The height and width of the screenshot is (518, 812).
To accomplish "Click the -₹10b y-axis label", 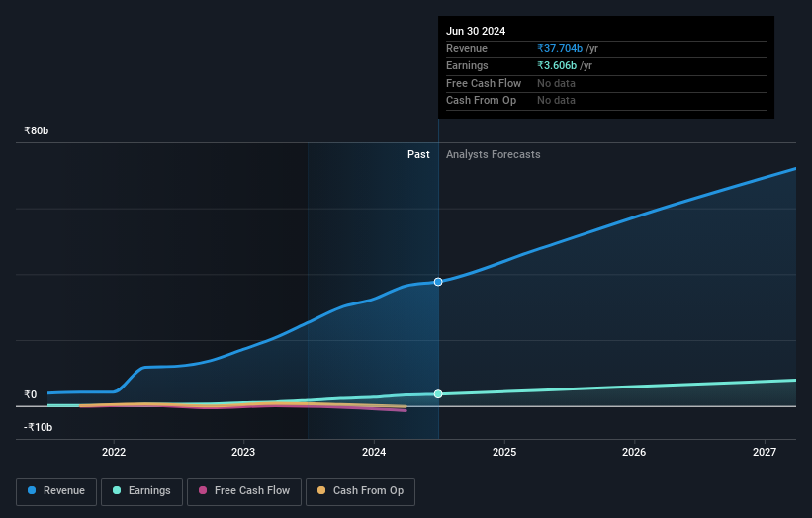I will (39, 427).
